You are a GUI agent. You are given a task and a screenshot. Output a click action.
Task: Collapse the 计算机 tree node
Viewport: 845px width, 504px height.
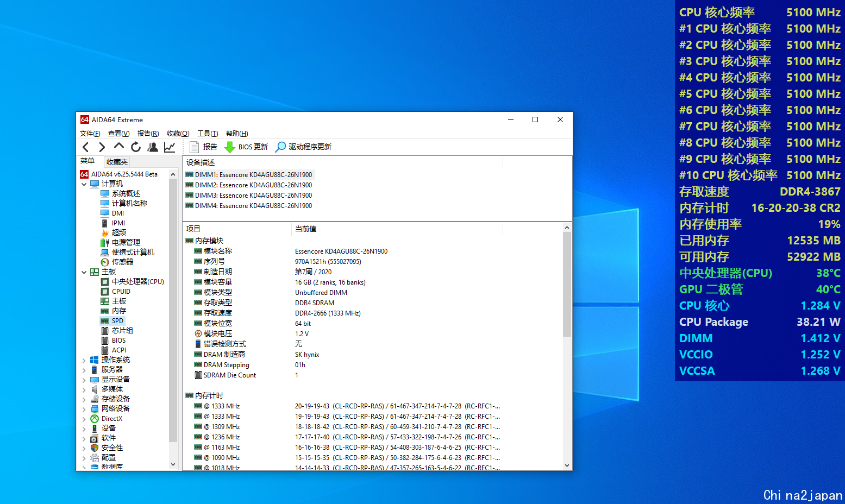tap(84, 184)
